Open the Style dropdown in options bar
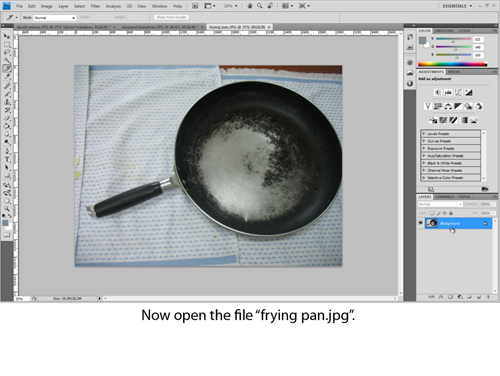 coord(55,18)
